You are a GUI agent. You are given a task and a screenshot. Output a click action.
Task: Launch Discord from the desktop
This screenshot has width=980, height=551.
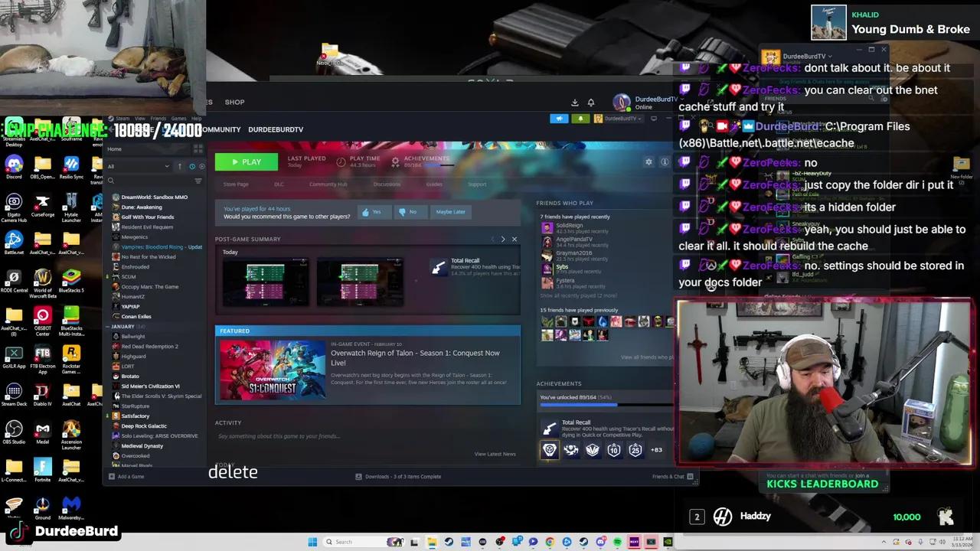click(x=14, y=162)
